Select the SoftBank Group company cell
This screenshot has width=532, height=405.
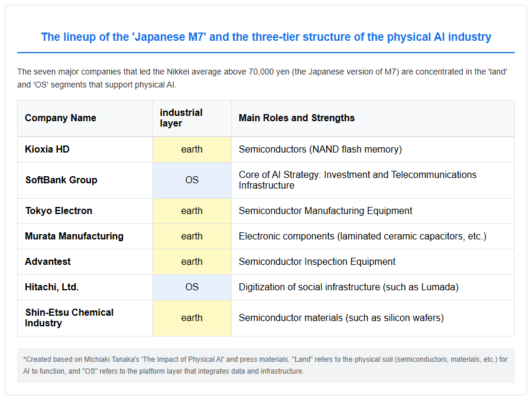click(85, 180)
